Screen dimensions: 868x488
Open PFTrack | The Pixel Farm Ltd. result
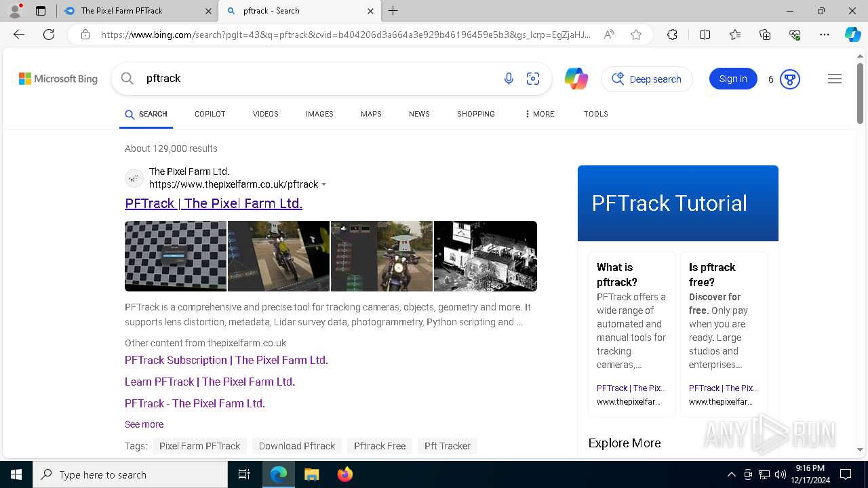point(214,203)
